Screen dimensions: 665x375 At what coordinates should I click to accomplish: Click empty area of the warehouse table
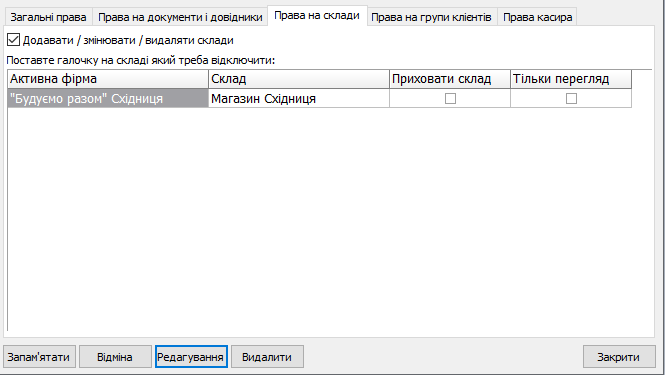329,218
